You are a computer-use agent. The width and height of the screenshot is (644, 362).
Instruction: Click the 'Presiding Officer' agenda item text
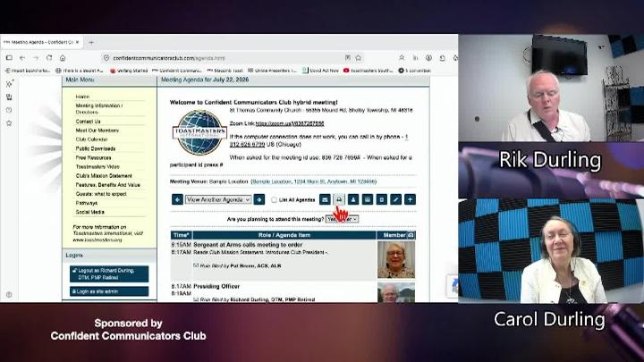216,287
